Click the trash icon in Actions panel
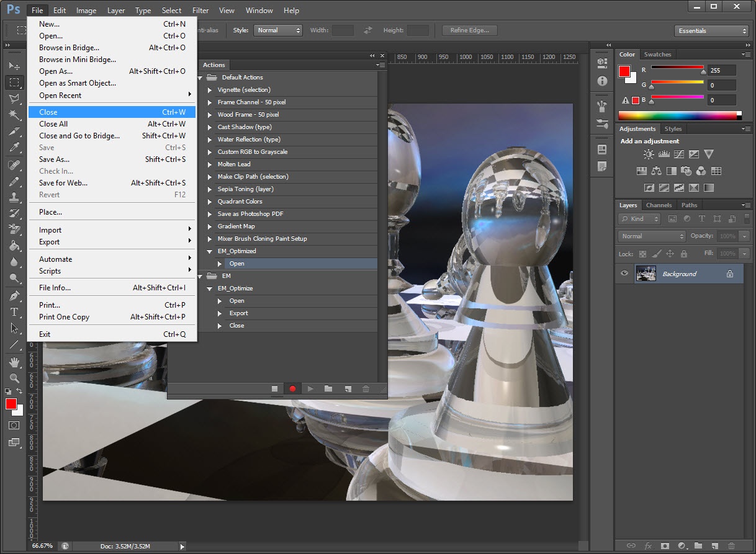 click(366, 389)
